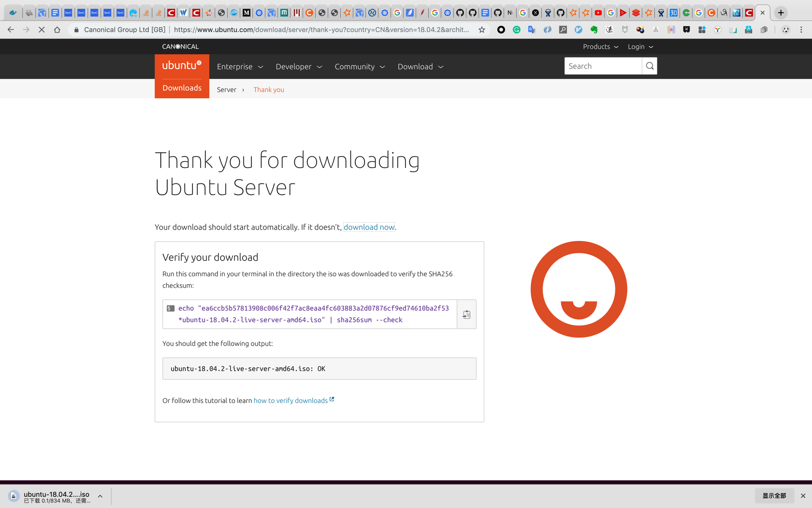Click the 'Verify your download' heading
The image size is (812, 508).
(x=210, y=257)
